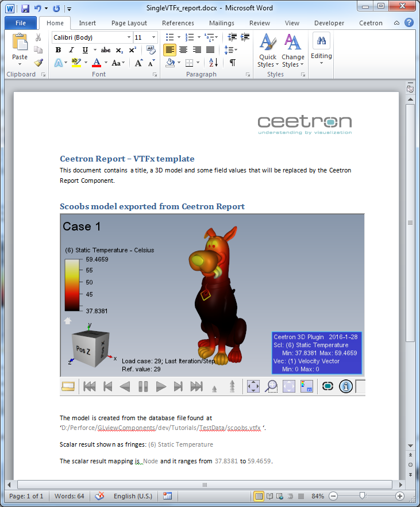Click the zoom magnifier in viewer toolbar
The width and height of the screenshot is (420, 507).
coord(271,386)
